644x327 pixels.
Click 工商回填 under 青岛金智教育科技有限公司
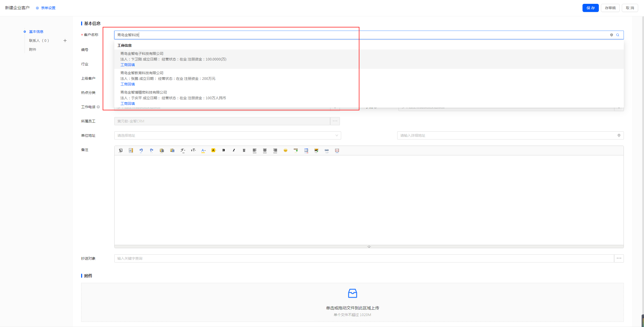(128, 84)
